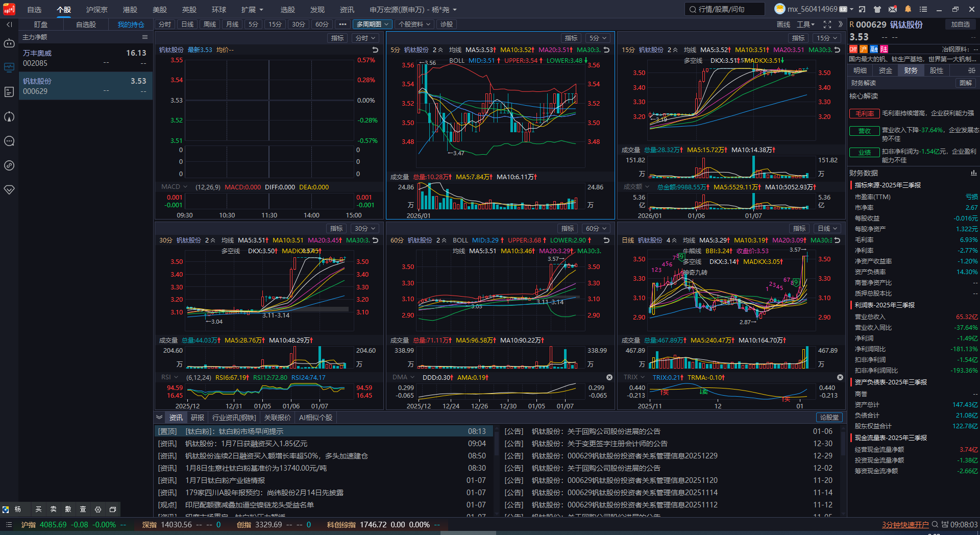Collapse the news panel with the double-chevron
The height and width of the screenshot is (535, 980).
pos(159,417)
